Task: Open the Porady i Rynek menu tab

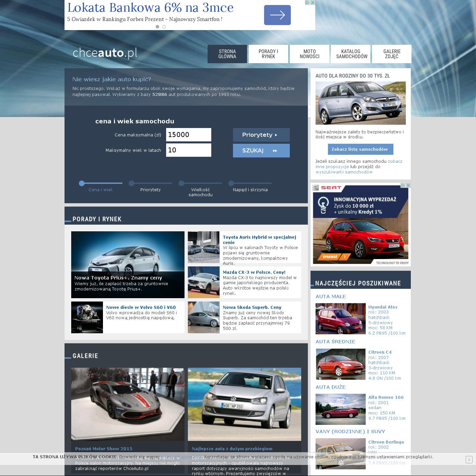Action: pyautogui.click(x=268, y=54)
